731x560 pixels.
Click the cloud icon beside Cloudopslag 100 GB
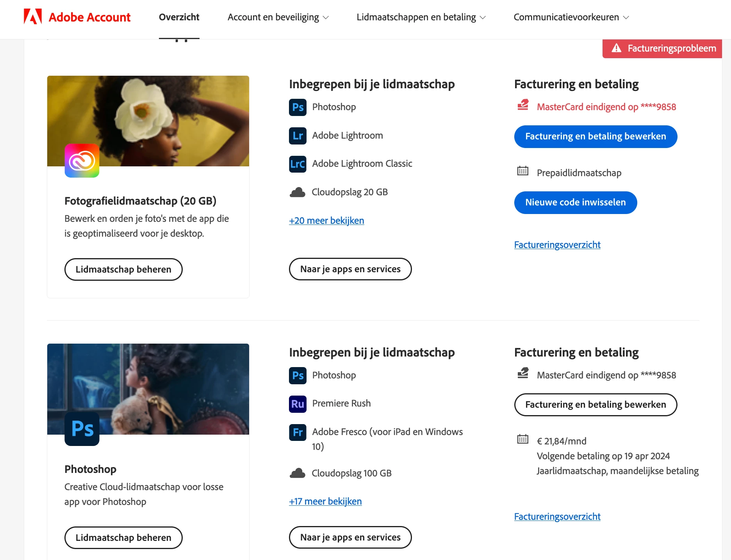pos(298,473)
